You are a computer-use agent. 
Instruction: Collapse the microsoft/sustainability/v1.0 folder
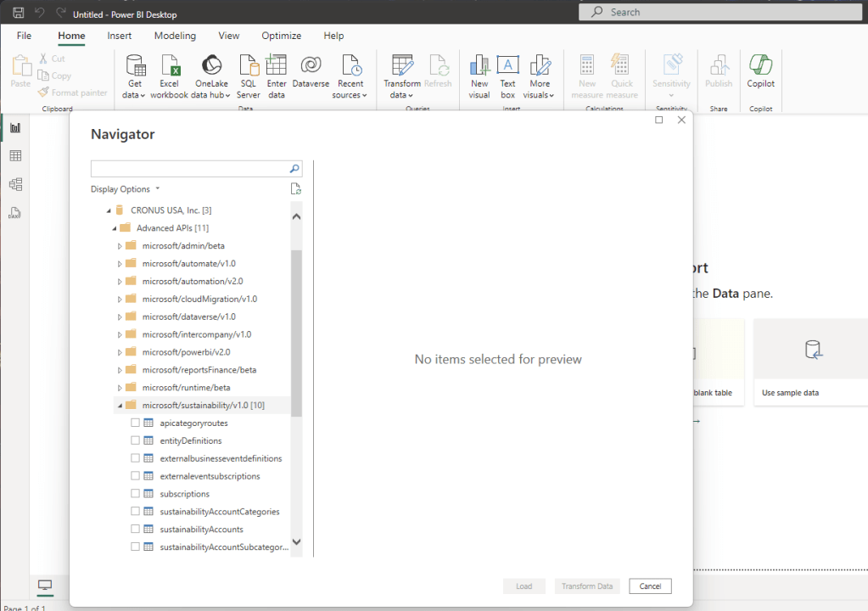120,406
